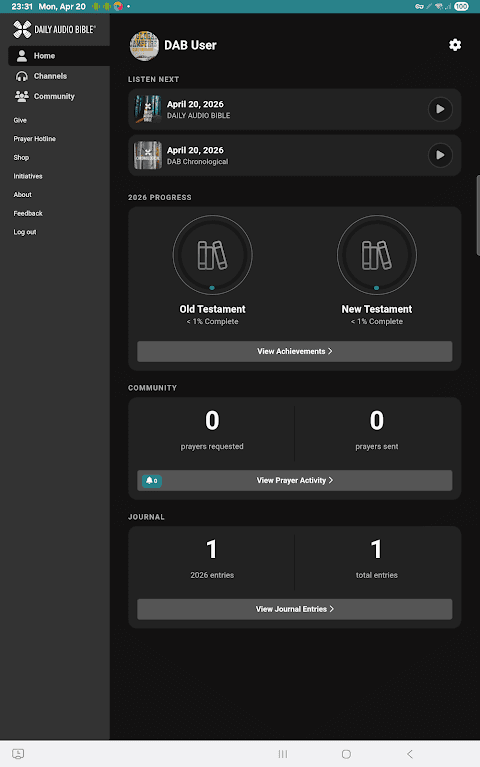The image size is (480, 767).
Task: Click the View Prayer Activity button
Action: point(295,480)
